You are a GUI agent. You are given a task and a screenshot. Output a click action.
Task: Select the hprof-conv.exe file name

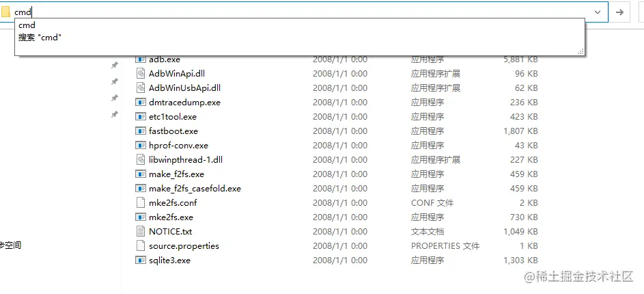179,146
